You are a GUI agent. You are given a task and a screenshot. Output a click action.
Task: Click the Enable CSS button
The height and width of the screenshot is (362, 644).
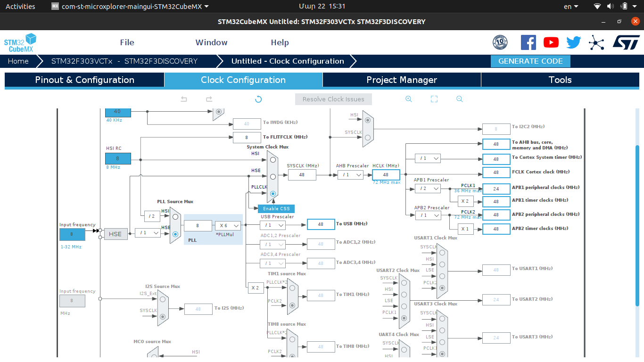(x=277, y=208)
